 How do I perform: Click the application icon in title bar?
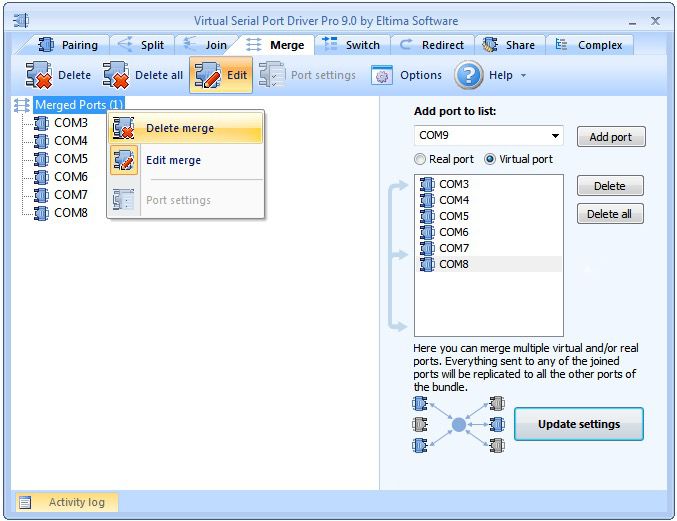click(21, 20)
